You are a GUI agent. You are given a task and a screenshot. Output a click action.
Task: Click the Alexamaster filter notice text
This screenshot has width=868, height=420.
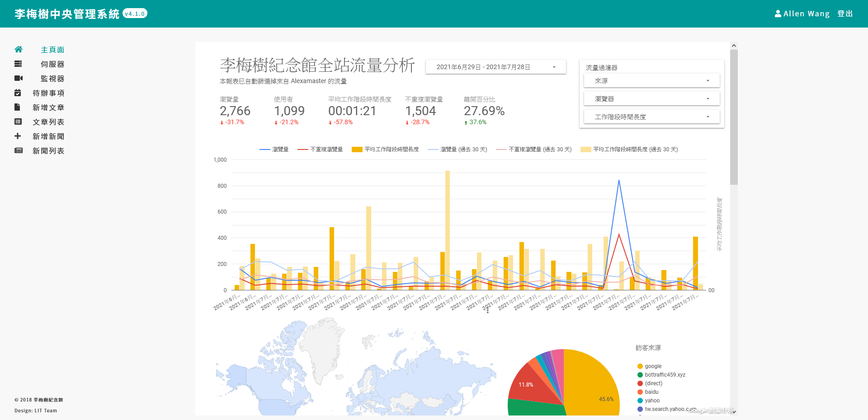pos(283,81)
